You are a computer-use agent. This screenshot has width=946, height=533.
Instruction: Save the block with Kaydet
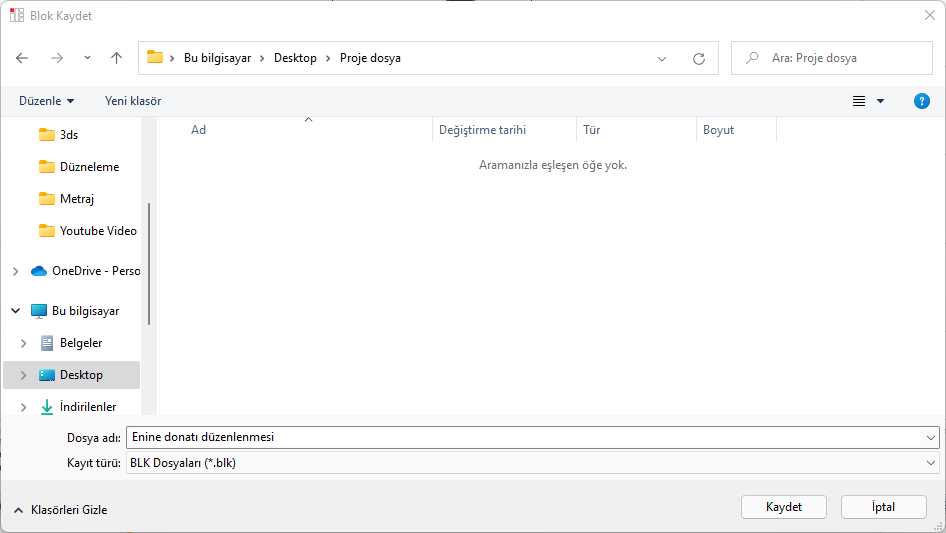pyautogui.click(x=784, y=507)
